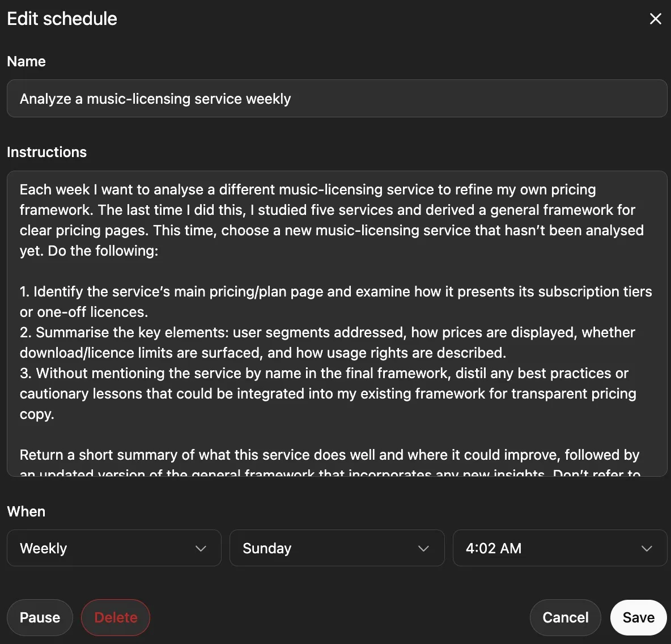Select the schedule name text box
671x644 pixels.
tap(336, 99)
